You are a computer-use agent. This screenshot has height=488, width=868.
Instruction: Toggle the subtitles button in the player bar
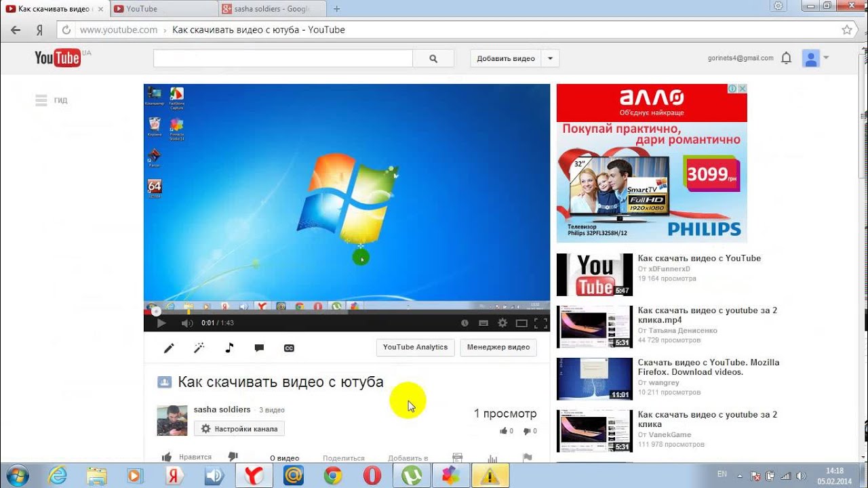click(484, 323)
